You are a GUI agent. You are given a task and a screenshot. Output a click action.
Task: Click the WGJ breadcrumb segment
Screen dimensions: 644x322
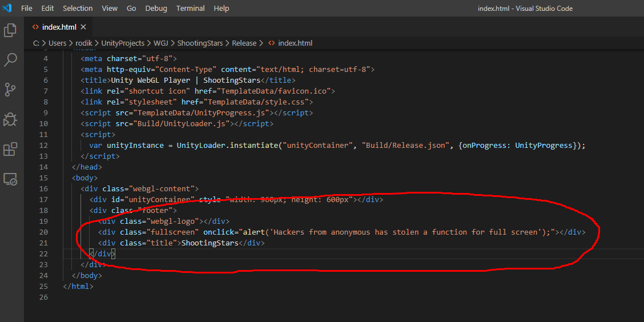(161, 43)
